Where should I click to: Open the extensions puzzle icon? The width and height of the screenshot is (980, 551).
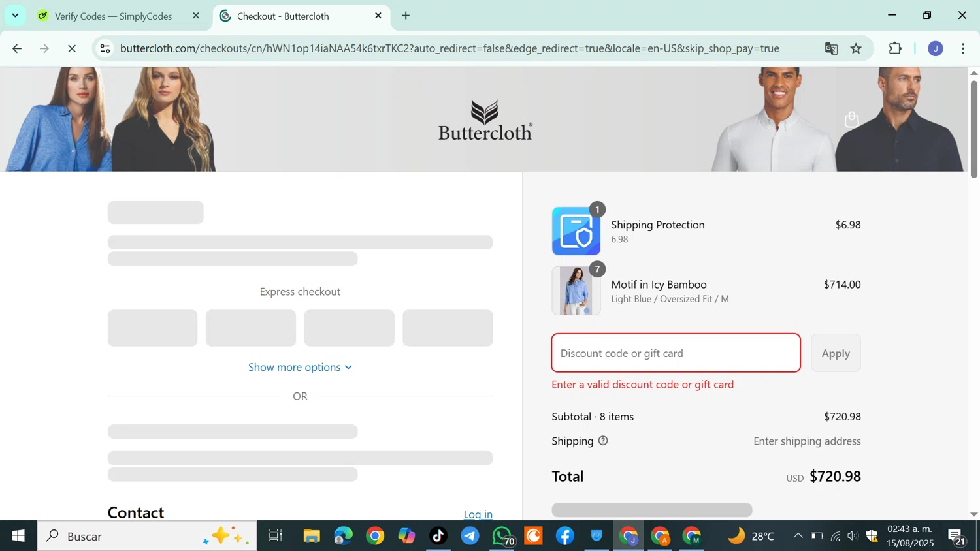pyautogui.click(x=895, y=48)
